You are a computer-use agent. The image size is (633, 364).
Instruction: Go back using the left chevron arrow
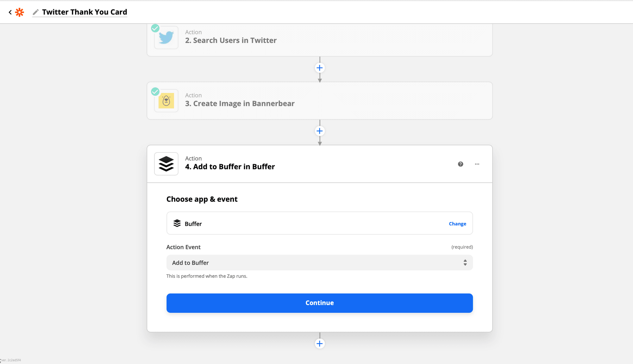coord(10,12)
